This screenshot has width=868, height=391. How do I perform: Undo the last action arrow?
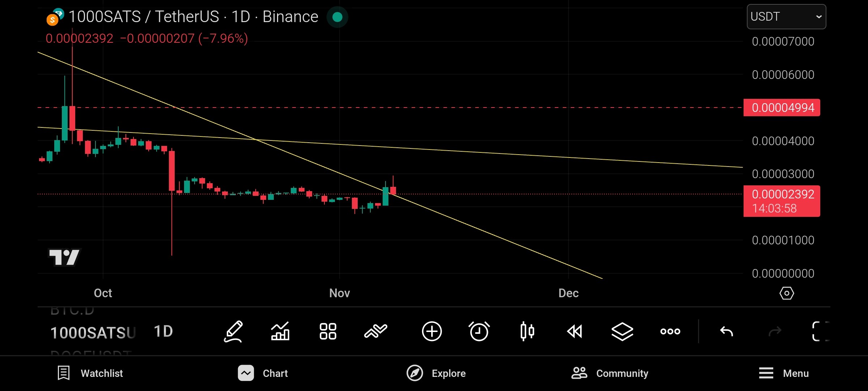727,331
